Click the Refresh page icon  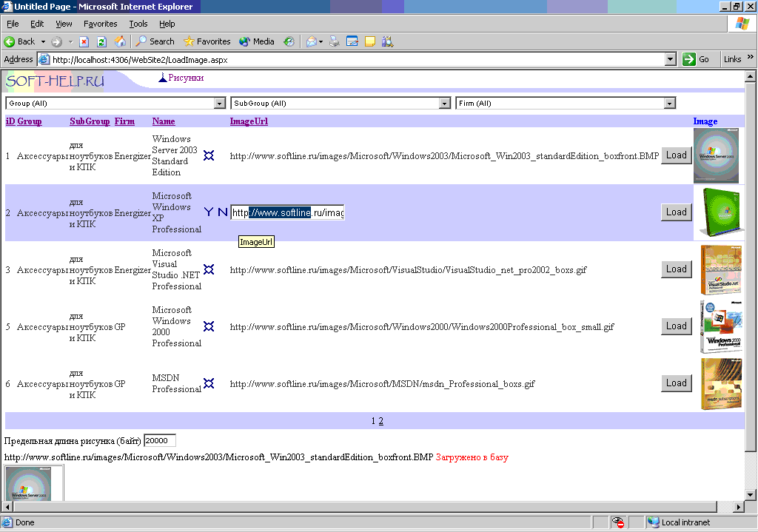tap(101, 41)
